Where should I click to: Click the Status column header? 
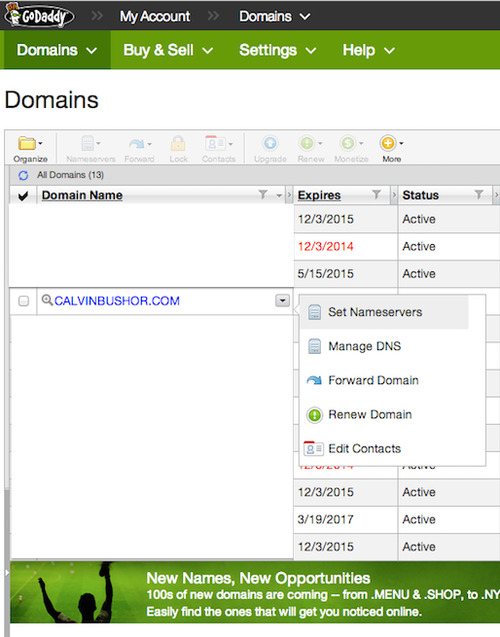coord(420,195)
